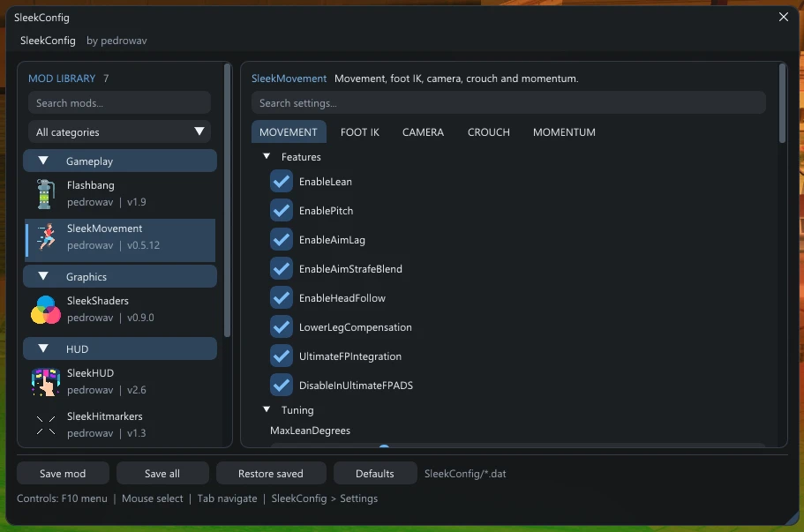Collapse the Features settings group
This screenshot has height=532, width=804.
267,156
